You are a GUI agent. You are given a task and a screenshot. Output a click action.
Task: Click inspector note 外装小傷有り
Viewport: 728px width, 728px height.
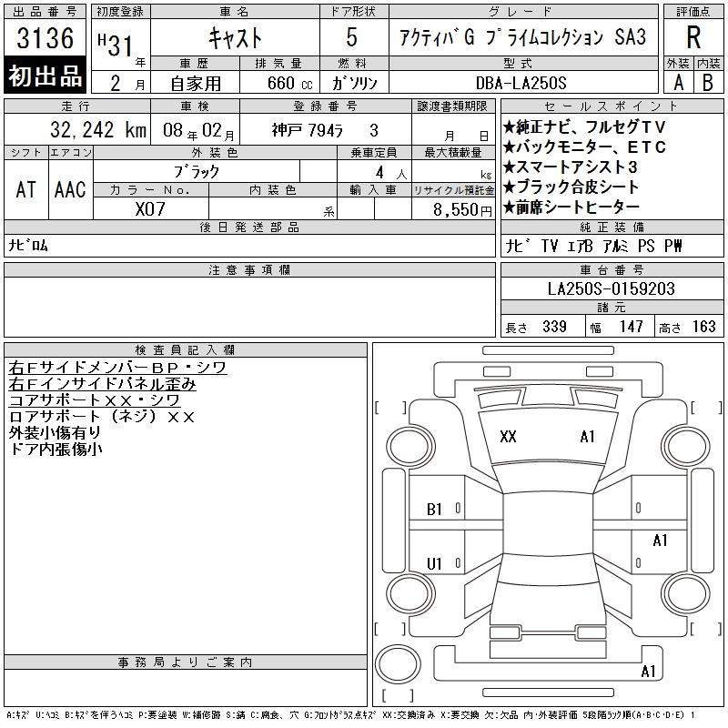click(55, 433)
